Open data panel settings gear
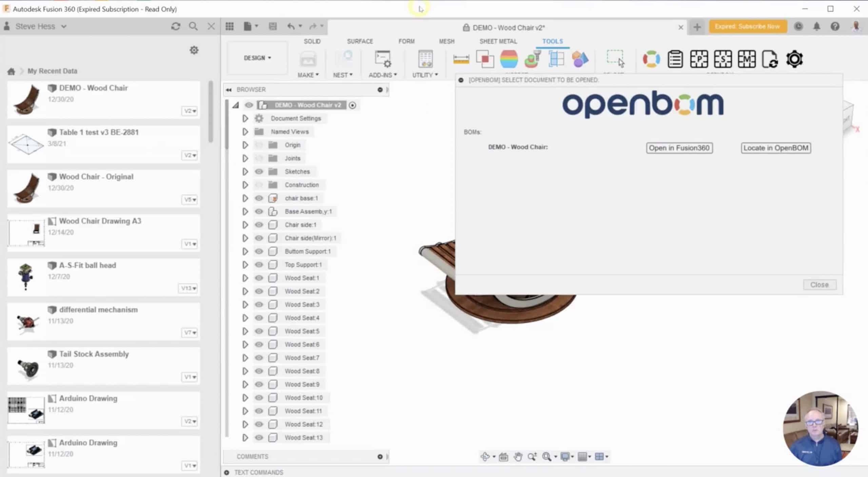The image size is (868, 477). click(194, 50)
